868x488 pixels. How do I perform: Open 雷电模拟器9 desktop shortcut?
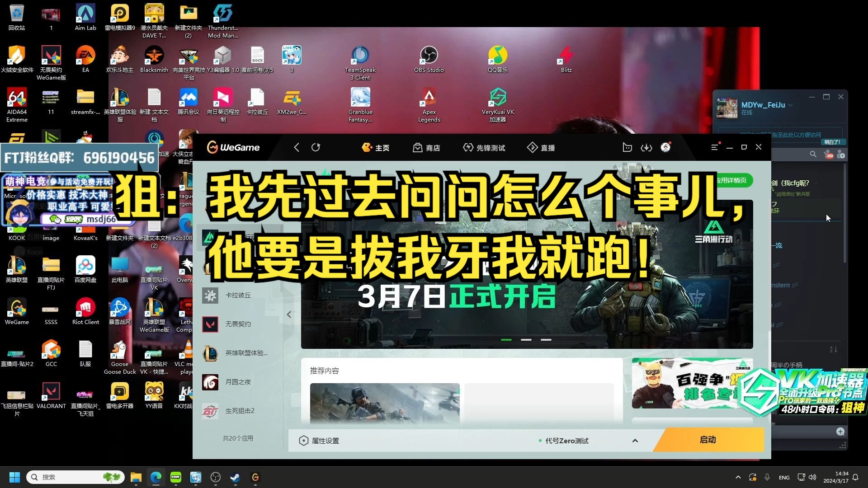pos(120,17)
